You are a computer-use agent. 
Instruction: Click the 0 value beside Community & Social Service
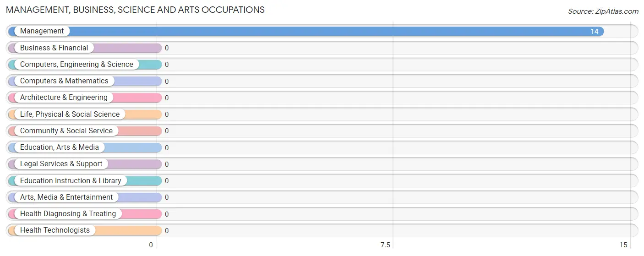tap(167, 131)
